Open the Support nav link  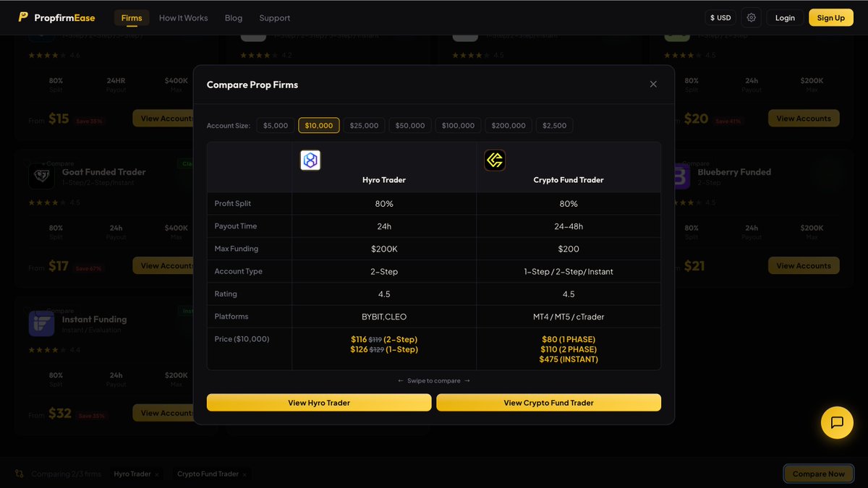275,17
